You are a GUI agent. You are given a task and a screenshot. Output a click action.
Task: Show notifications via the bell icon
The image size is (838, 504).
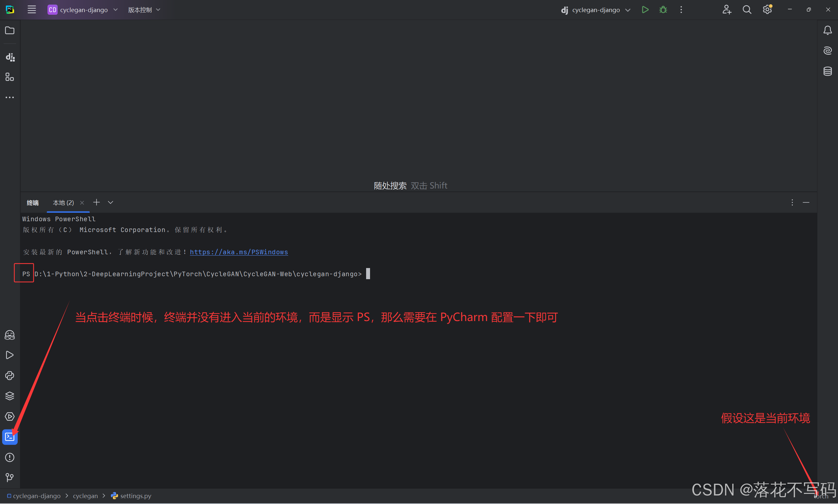tap(828, 30)
